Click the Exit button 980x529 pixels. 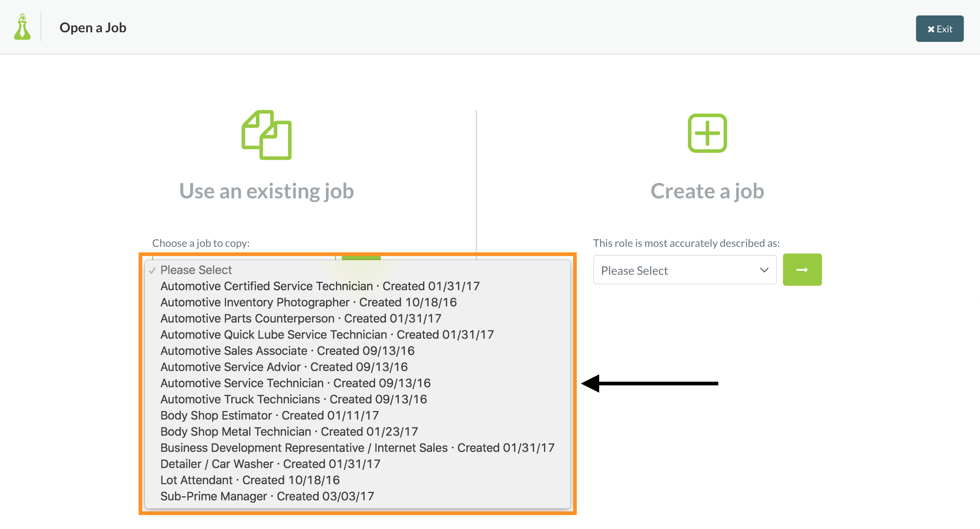(939, 29)
